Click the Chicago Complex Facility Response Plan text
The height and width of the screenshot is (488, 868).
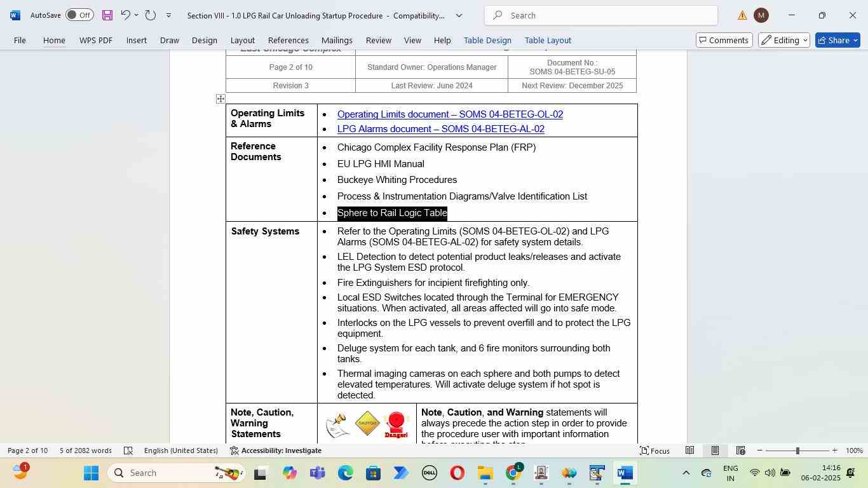click(x=437, y=147)
